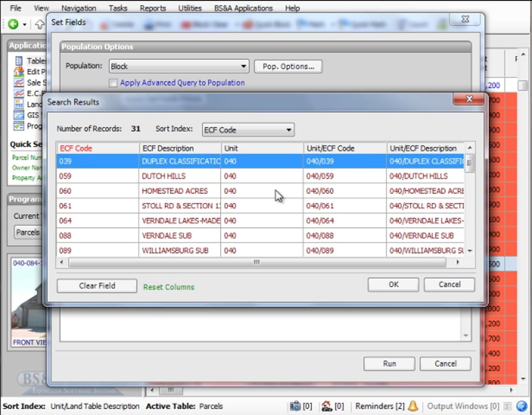This screenshot has height=415, width=532.
Task: Open the Navigation menu
Action: [x=79, y=8]
